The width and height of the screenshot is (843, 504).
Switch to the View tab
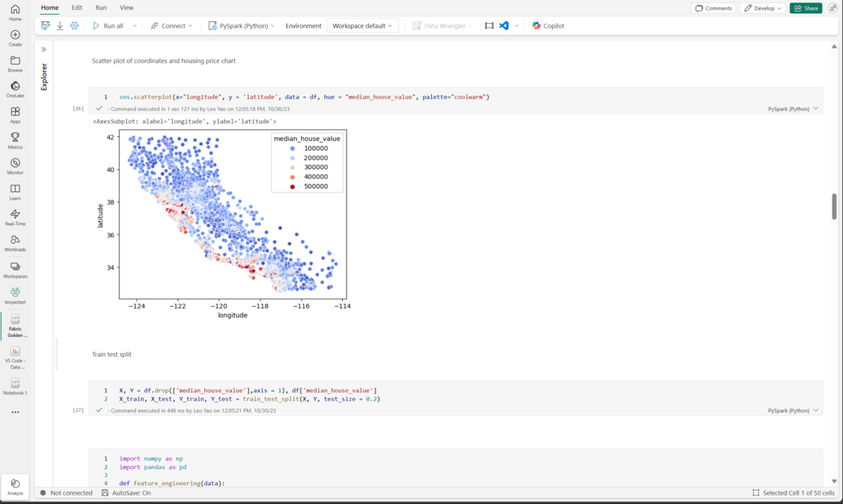(x=126, y=8)
